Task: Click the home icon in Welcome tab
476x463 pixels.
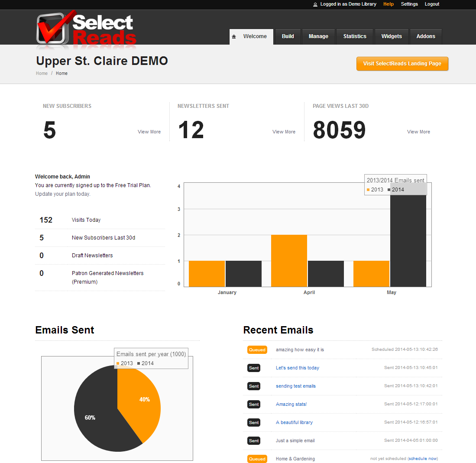Action: [234, 37]
